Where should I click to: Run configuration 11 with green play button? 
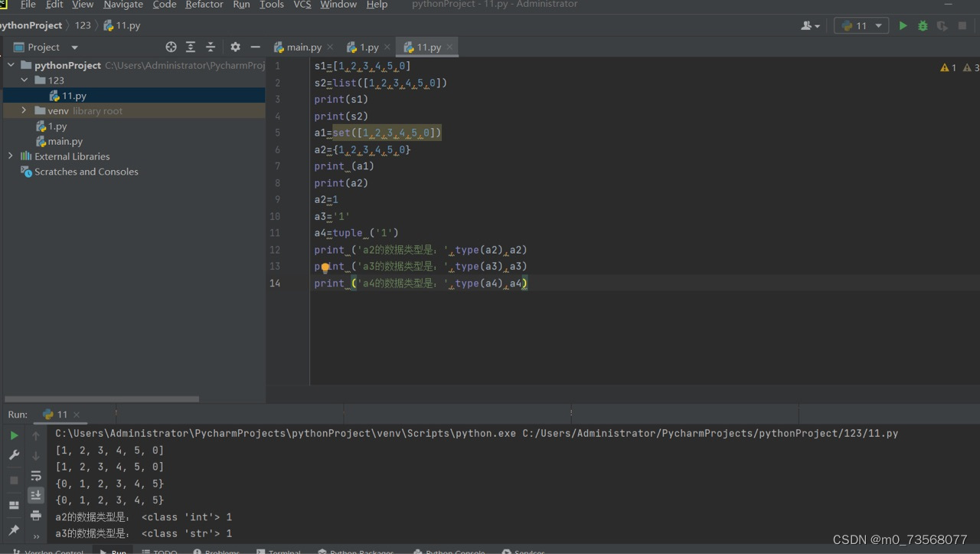click(x=903, y=25)
